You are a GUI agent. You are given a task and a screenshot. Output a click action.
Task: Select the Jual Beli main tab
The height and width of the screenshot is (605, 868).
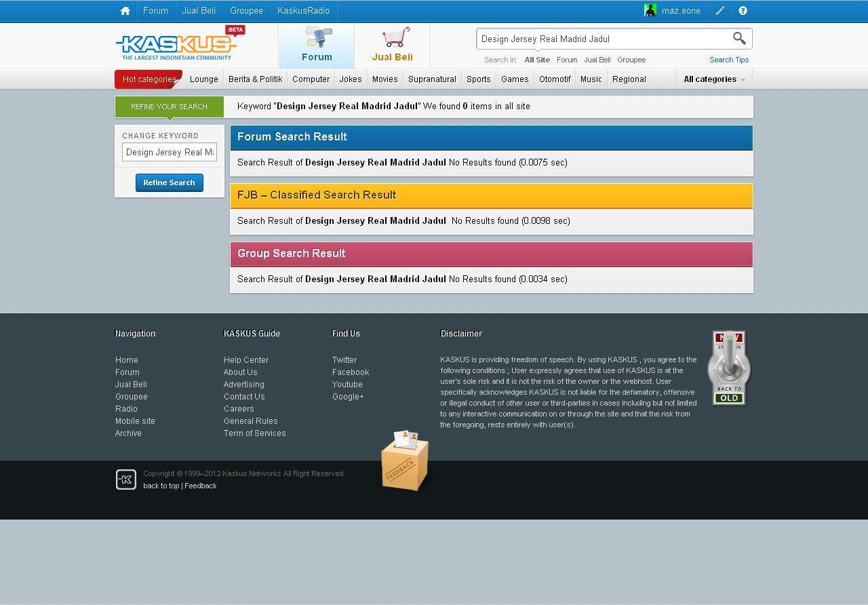point(392,45)
